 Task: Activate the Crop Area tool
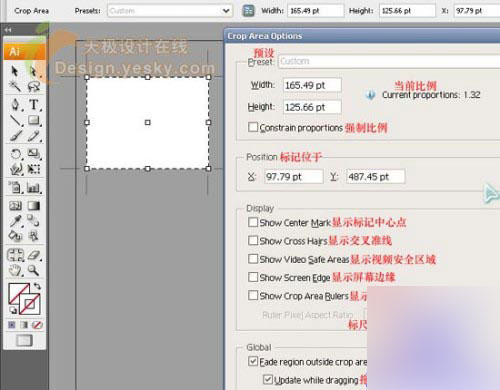[15, 255]
